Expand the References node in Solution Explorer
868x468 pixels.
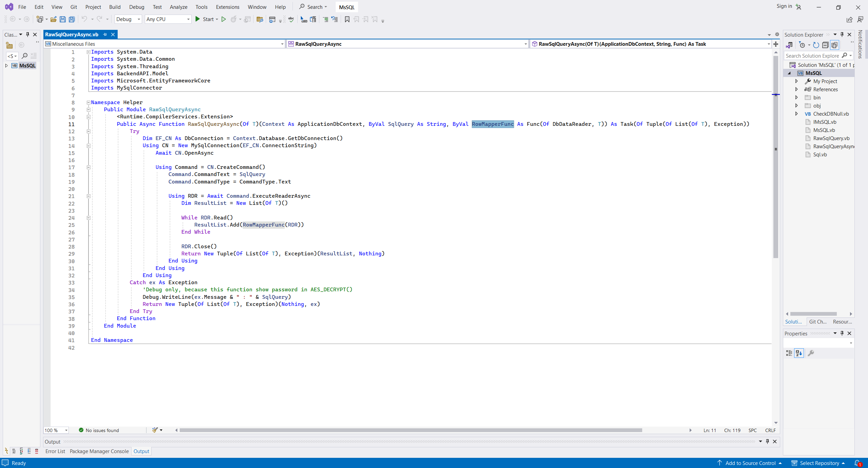796,89
